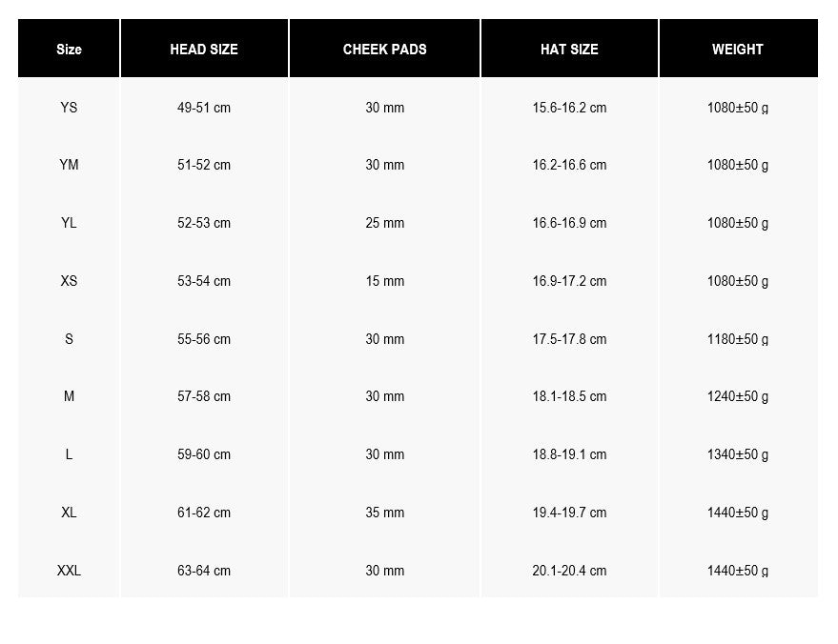Click the 35 mm cheek pads cell
The width and height of the screenshot is (838, 644).
pos(385,513)
